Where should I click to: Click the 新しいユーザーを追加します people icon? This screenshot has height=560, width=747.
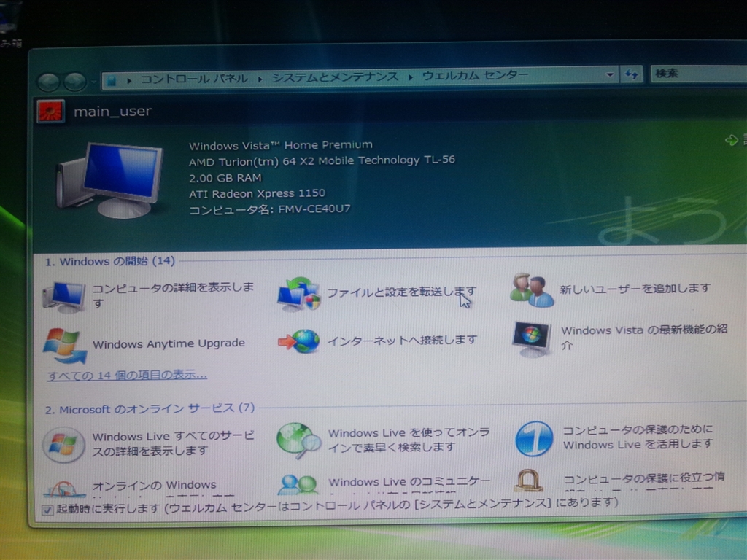[x=532, y=290]
